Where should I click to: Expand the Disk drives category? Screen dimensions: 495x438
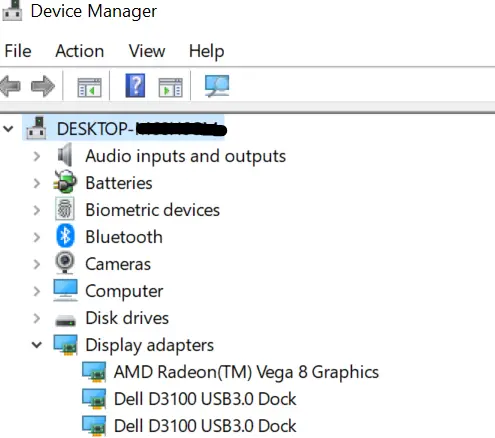click(37, 318)
